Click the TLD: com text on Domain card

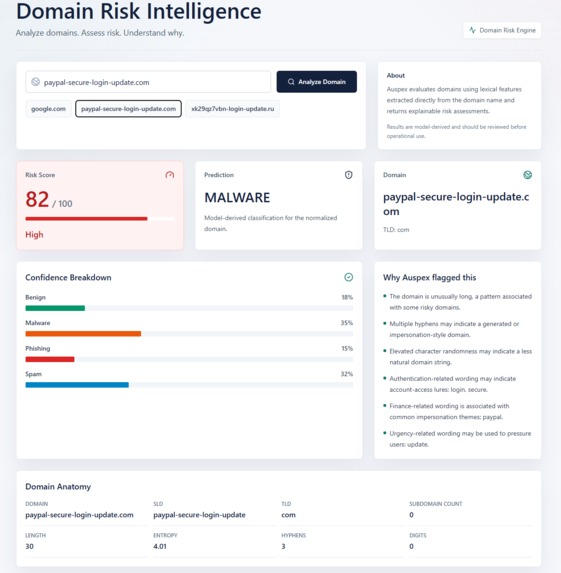396,230
